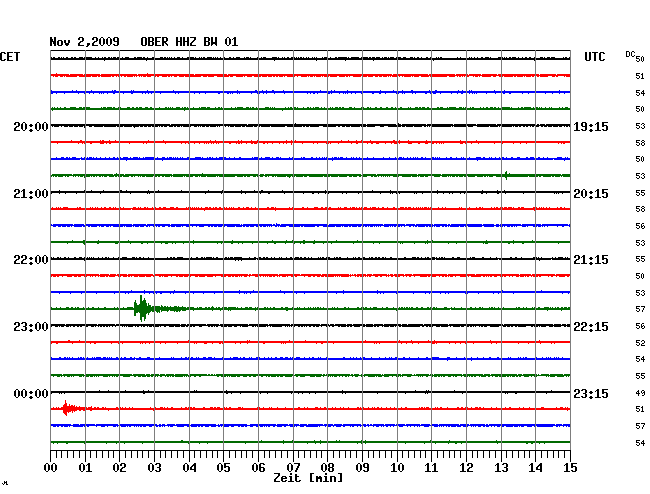Click the "20:15" UTC time label
Screen dimensions: 650x494
point(591,194)
